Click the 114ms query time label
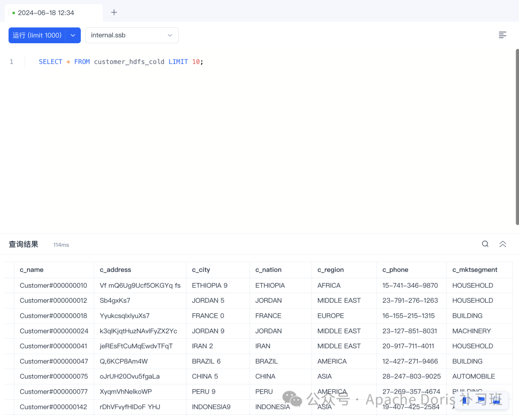The height and width of the screenshot is (420, 519). [x=61, y=245]
